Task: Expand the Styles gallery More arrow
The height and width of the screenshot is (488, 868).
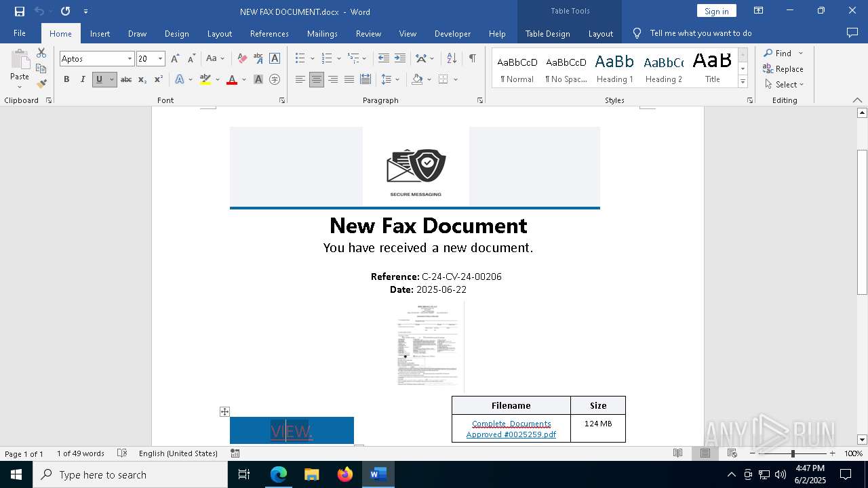Action: point(743,82)
